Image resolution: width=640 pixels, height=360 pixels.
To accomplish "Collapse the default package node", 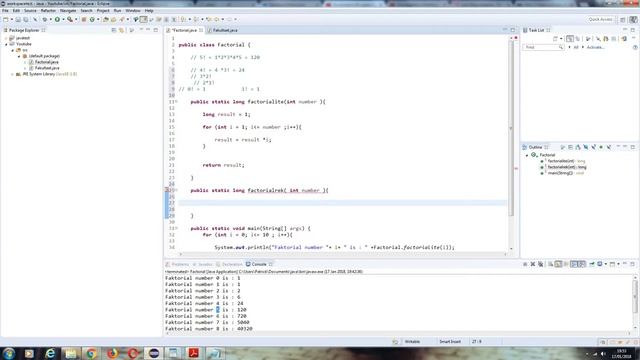I will 19,56.
